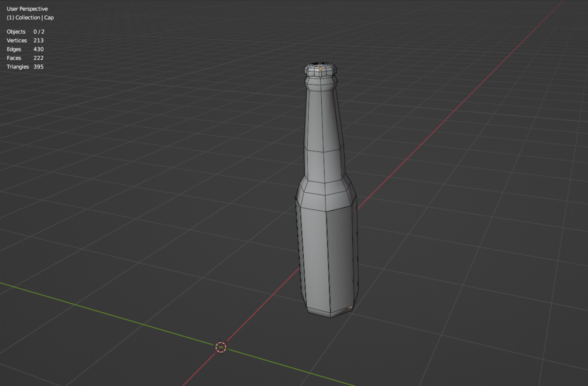Image resolution: width=588 pixels, height=386 pixels.
Task: Click the orange origin point on the cap
Action: 320,69
